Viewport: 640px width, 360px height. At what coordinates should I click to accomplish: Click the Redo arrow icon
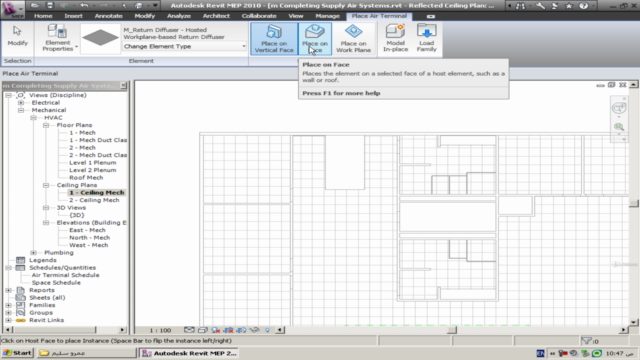pos(103,5)
